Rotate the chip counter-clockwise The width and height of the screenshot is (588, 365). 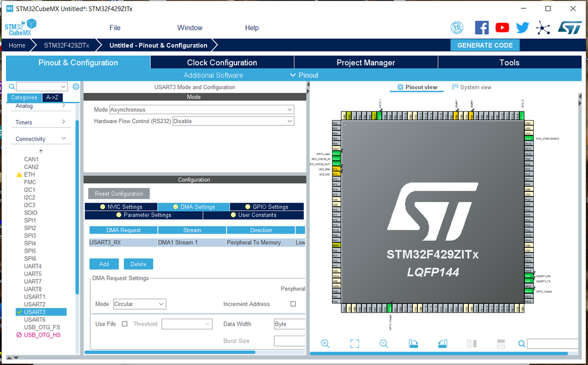443,344
